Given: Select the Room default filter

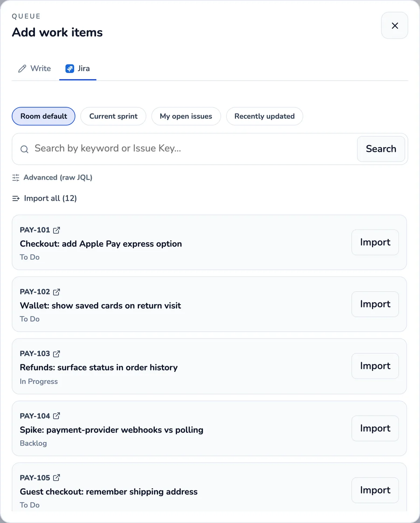Looking at the screenshot, I should click(43, 116).
